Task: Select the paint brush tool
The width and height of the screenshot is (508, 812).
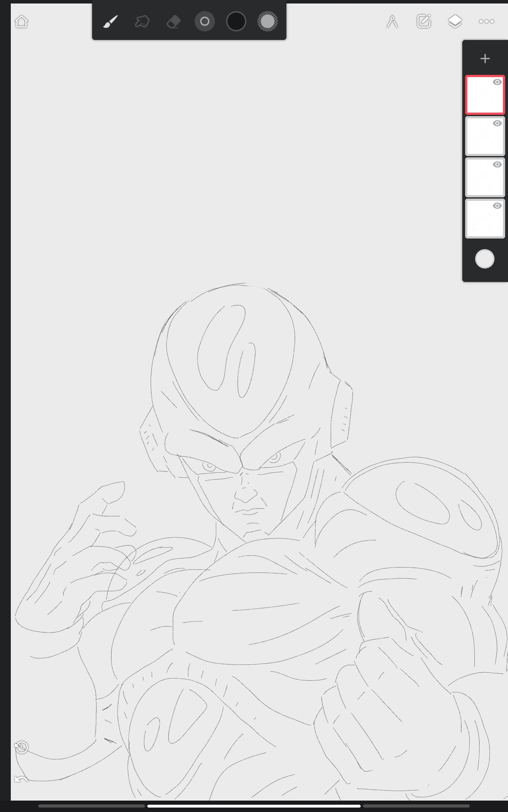Action: click(x=110, y=22)
